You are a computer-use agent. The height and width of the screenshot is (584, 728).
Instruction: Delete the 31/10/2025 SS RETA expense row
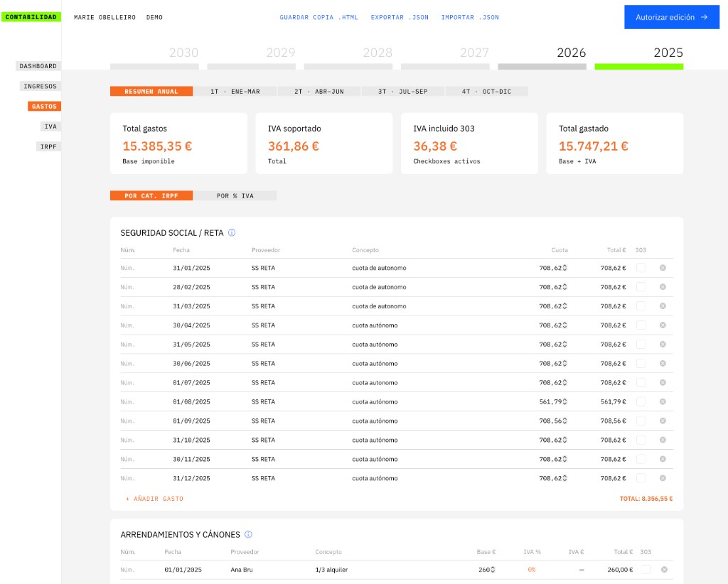[663, 440]
